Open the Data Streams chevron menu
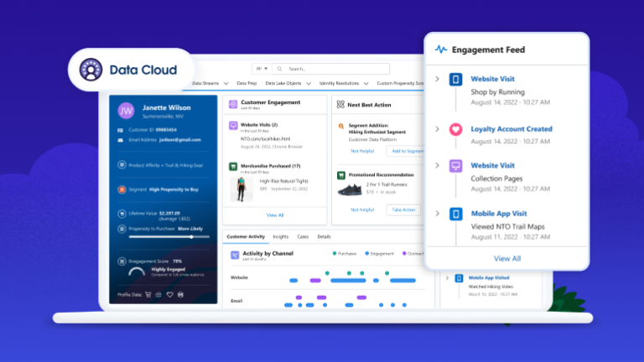This screenshot has width=644, height=362. 226,83
